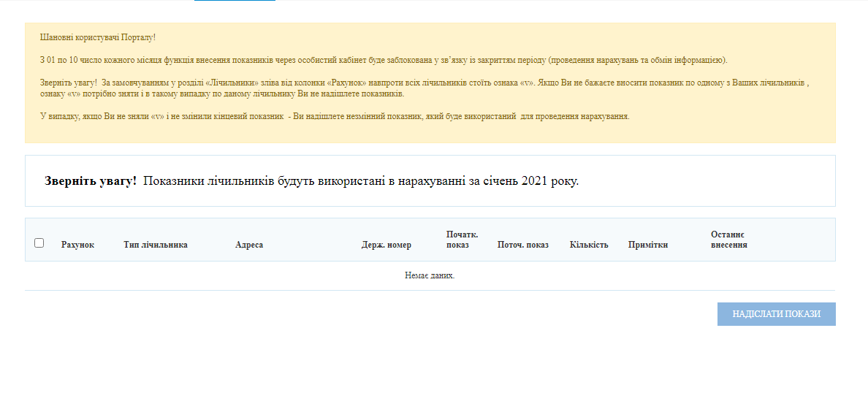
Task: Click the Немає даних empty table message
Action: pos(430,275)
